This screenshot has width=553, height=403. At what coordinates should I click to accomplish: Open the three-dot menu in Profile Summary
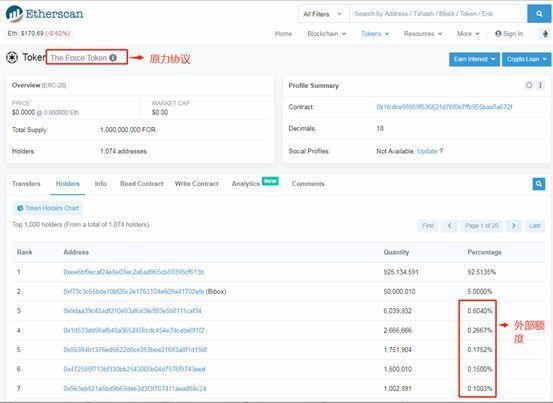540,85
